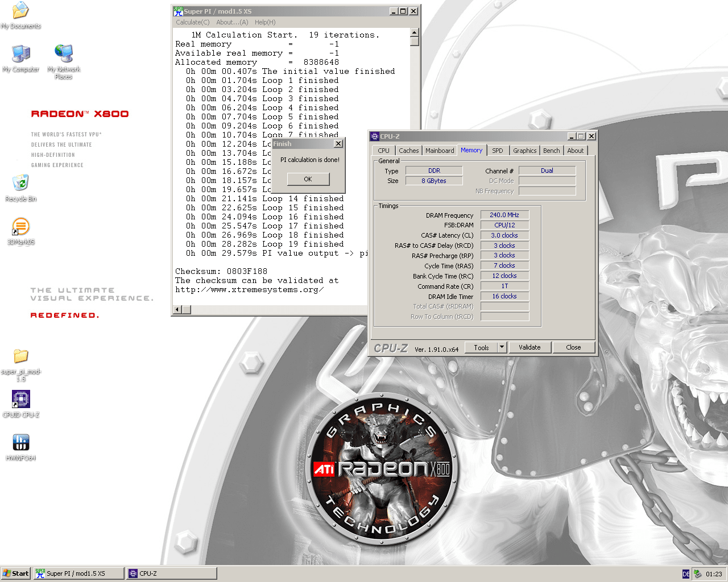This screenshot has height=582, width=728.
Task: Switch to the About tab in CPU-Z
Action: coord(575,151)
